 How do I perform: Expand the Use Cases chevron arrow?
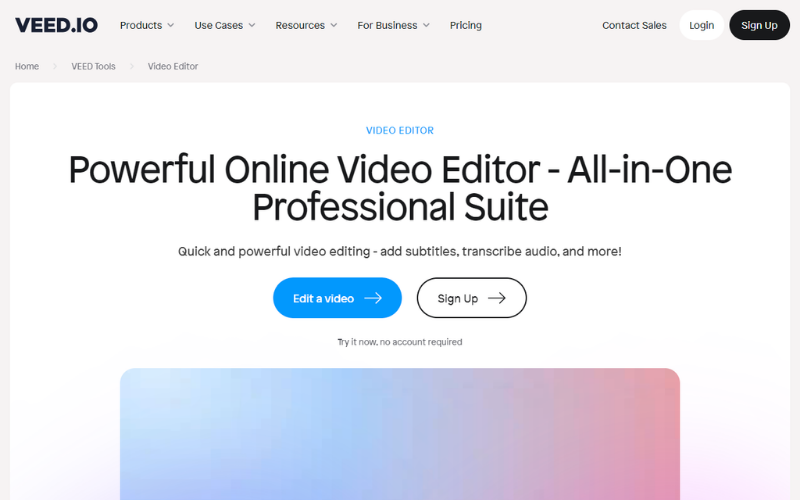coord(252,25)
